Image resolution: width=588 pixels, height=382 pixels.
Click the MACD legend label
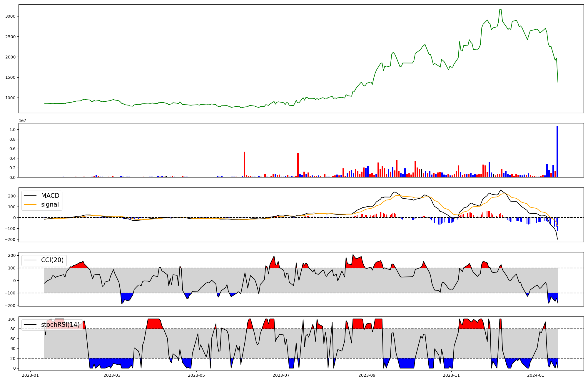50,196
